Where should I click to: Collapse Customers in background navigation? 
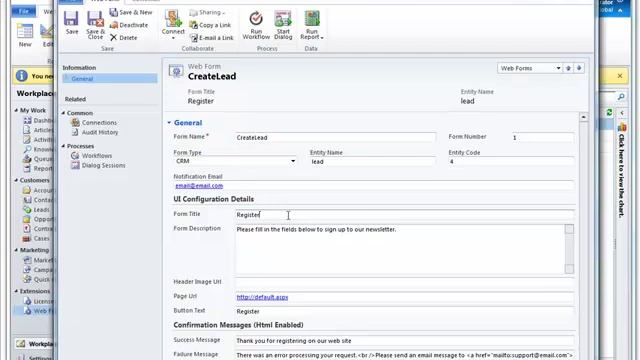coord(16,180)
